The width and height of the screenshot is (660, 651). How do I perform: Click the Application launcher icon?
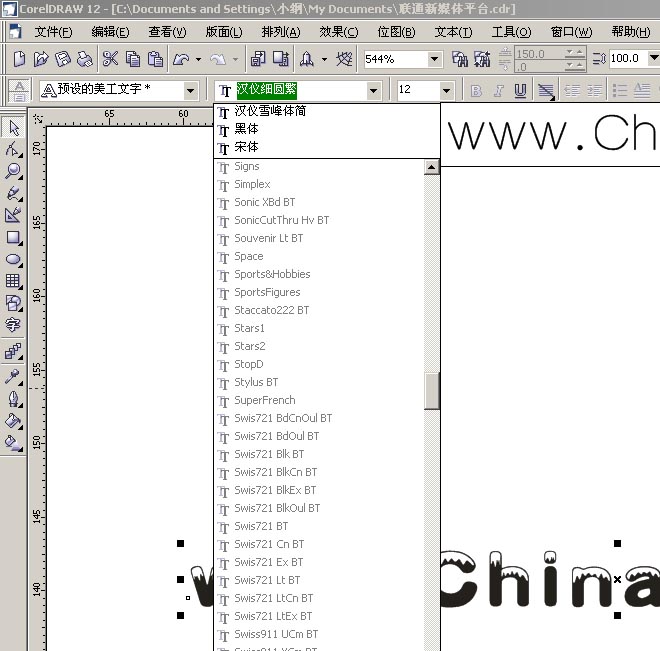(307, 59)
